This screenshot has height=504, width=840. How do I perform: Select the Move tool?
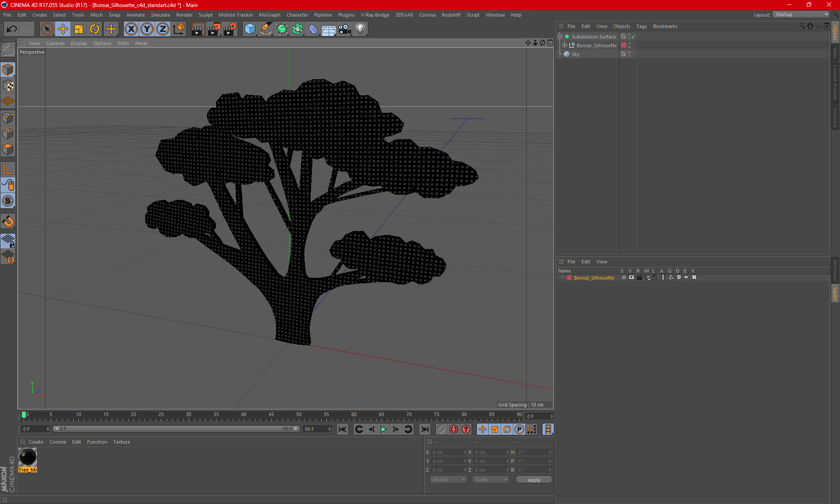click(63, 29)
